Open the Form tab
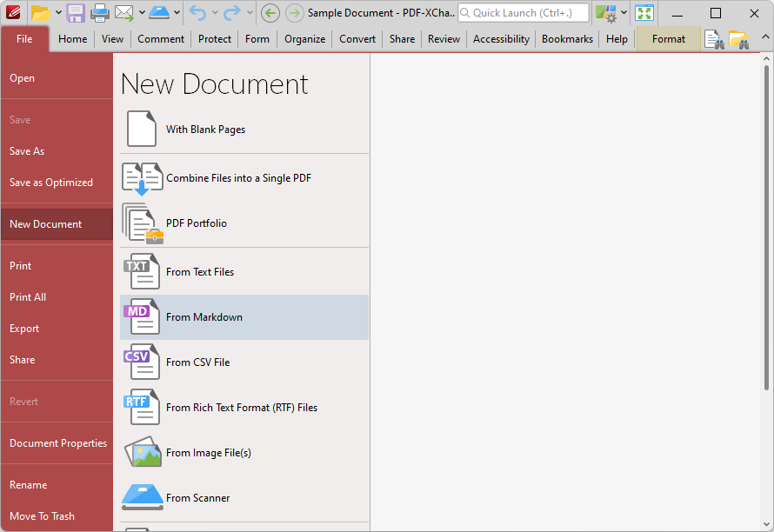The height and width of the screenshot is (532, 774). click(x=257, y=39)
